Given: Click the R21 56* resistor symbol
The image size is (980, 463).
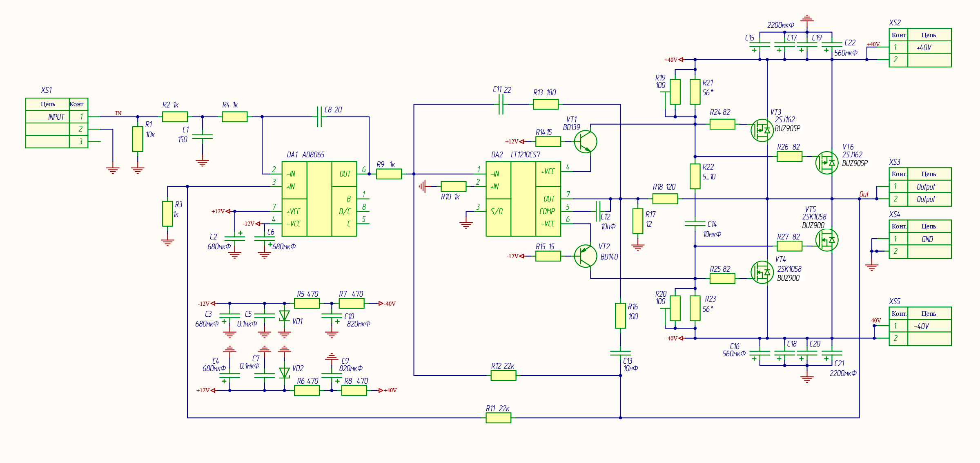Looking at the screenshot, I should (x=695, y=92).
